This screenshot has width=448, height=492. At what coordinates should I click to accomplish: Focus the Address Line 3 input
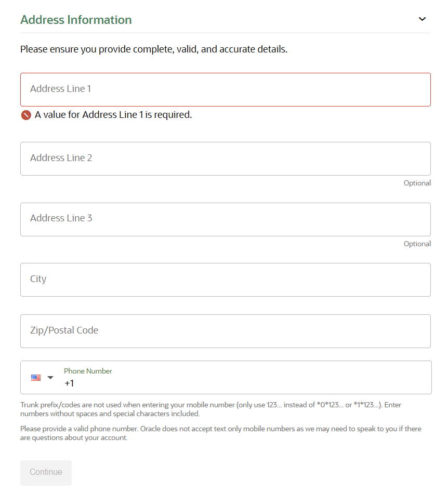pyautogui.click(x=225, y=219)
